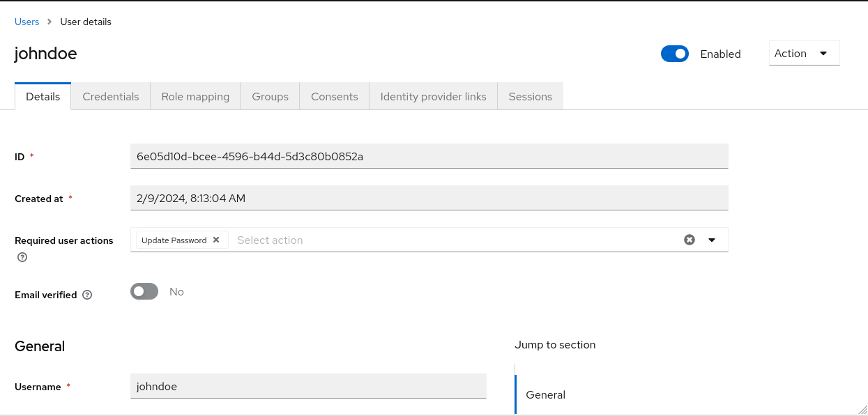
Task: Navigate back to Users breadcrumb link
Action: pos(27,22)
